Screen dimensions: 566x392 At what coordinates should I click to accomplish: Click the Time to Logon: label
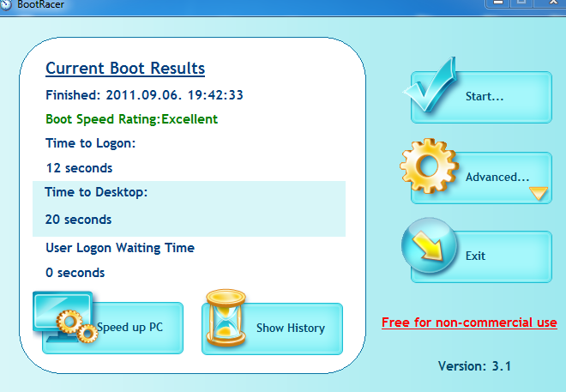point(91,143)
